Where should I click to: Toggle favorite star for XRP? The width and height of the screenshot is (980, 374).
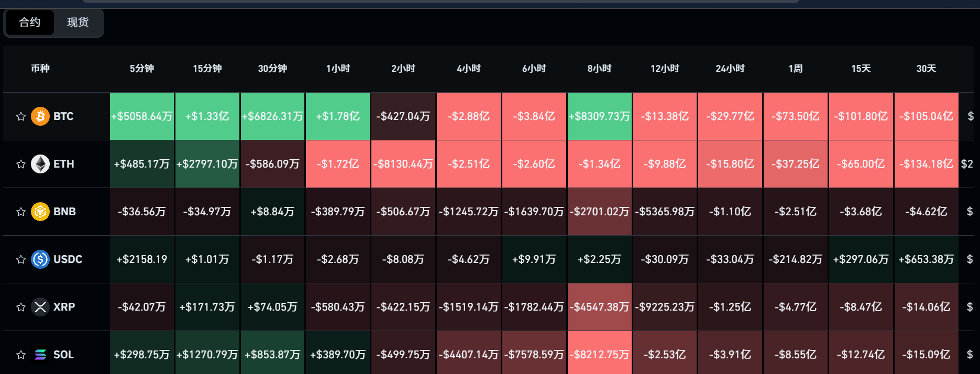point(21,307)
